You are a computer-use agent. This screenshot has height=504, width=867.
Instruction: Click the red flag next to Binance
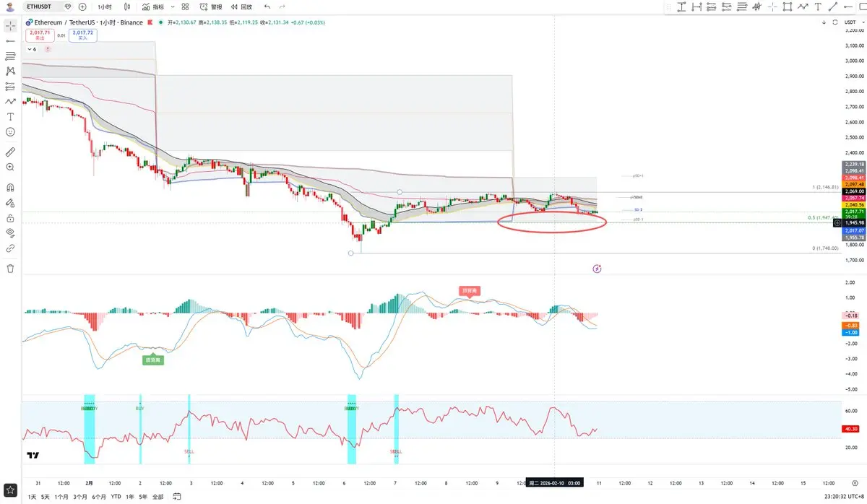point(149,22)
